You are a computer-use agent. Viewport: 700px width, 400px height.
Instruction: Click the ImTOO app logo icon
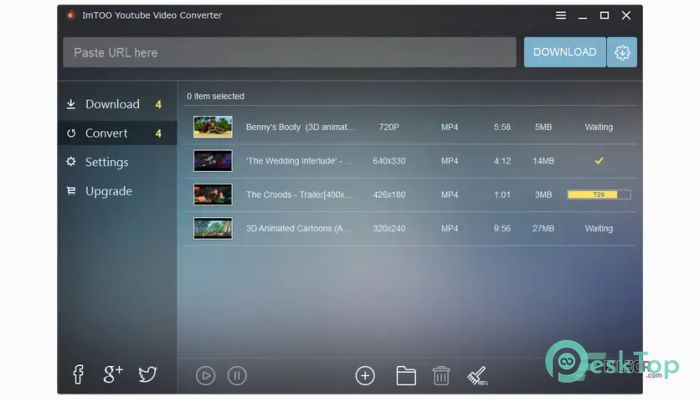pyautogui.click(x=71, y=15)
